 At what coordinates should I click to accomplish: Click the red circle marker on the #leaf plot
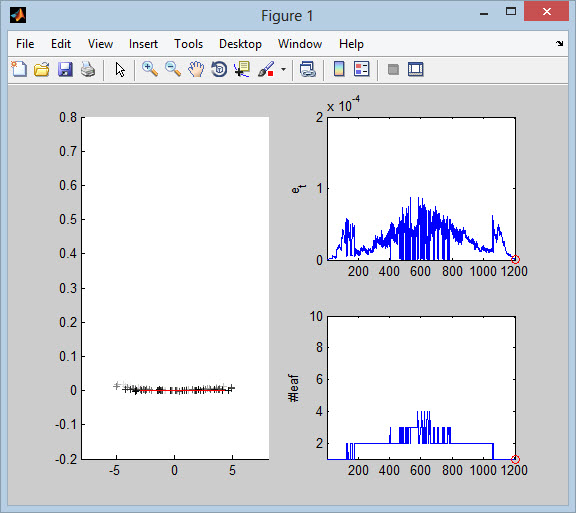[x=515, y=459]
